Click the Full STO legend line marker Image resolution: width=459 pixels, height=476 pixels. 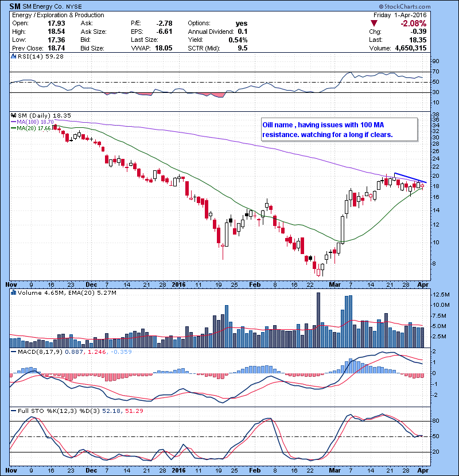14,411
